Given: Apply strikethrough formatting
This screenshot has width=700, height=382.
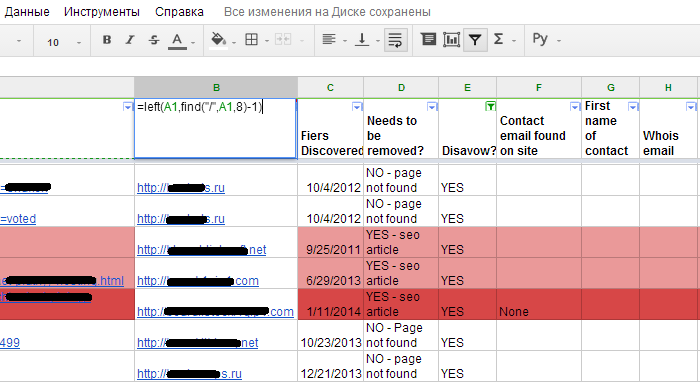Looking at the screenshot, I should click(154, 40).
